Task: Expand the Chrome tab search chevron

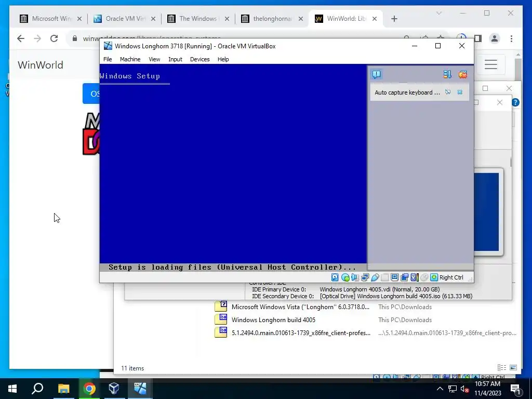Action: 438,13
